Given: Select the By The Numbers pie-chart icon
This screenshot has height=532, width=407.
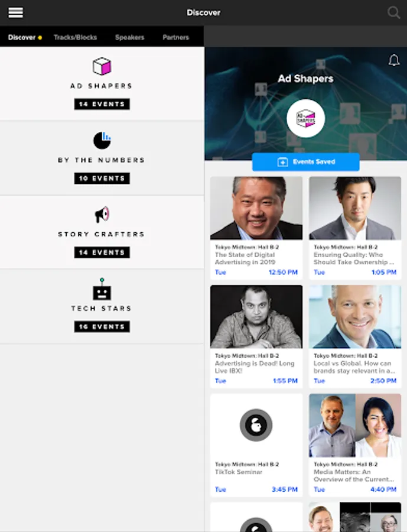Looking at the screenshot, I should coord(102,141).
